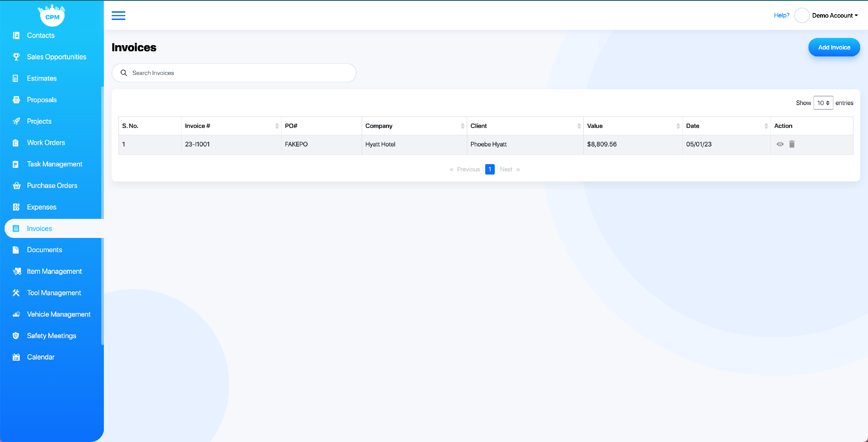Click the Add Invoice button
This screenshot has width=868, height=442.
[x=834, y=47]
